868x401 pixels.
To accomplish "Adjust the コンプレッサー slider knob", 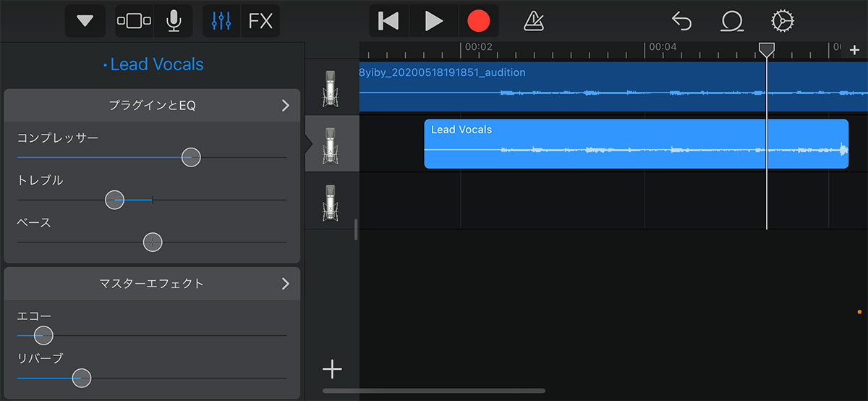I will 191,157.
